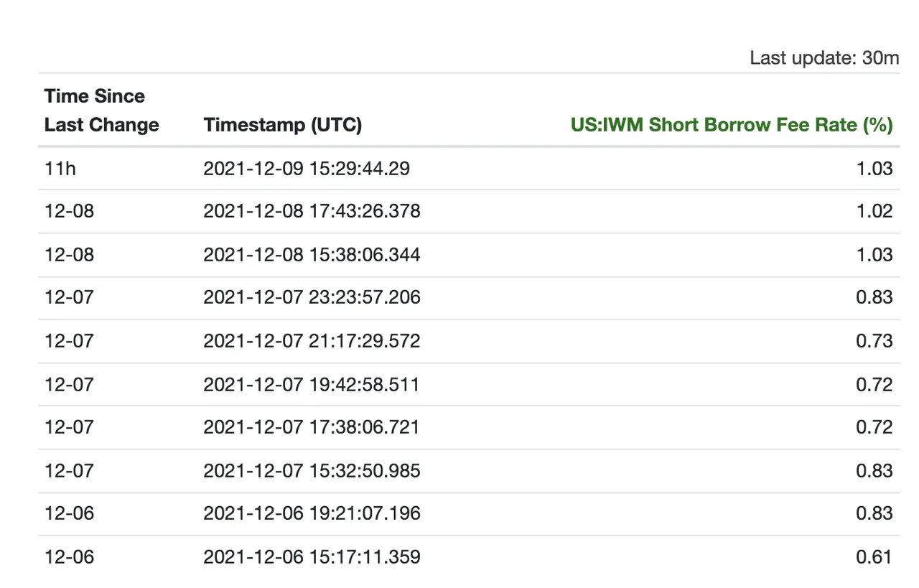Click 12-06 cell in the bottom row
The image size is (919, 588).
point(69,556)
